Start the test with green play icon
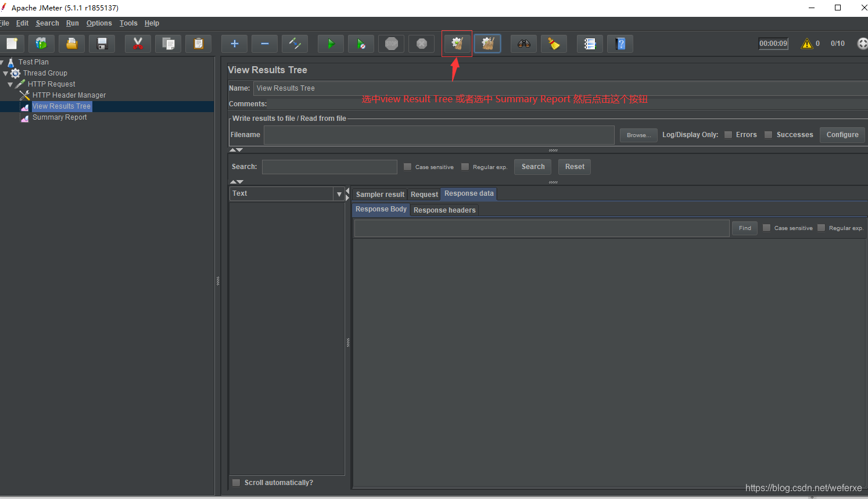Screen dimensions: 868x499 click(331, 44)
